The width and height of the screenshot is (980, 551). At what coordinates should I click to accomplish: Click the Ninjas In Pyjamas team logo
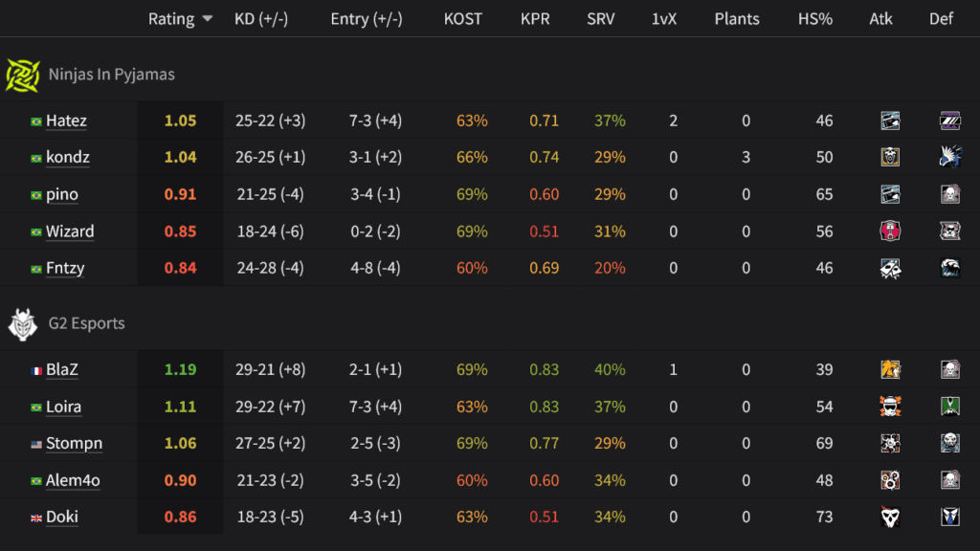coord(21,73)
